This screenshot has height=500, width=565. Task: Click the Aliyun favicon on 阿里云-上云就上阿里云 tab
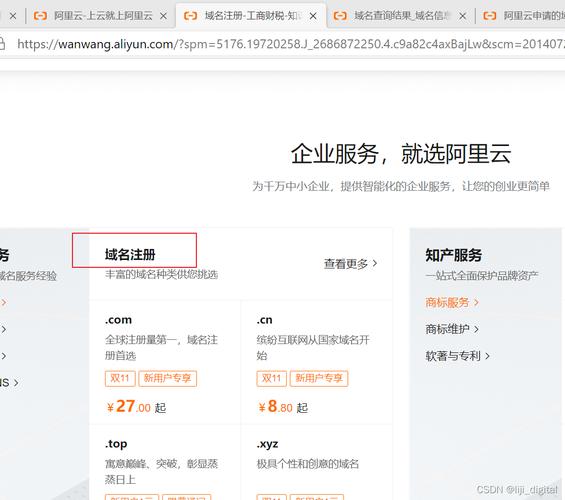tap(40, 15)
